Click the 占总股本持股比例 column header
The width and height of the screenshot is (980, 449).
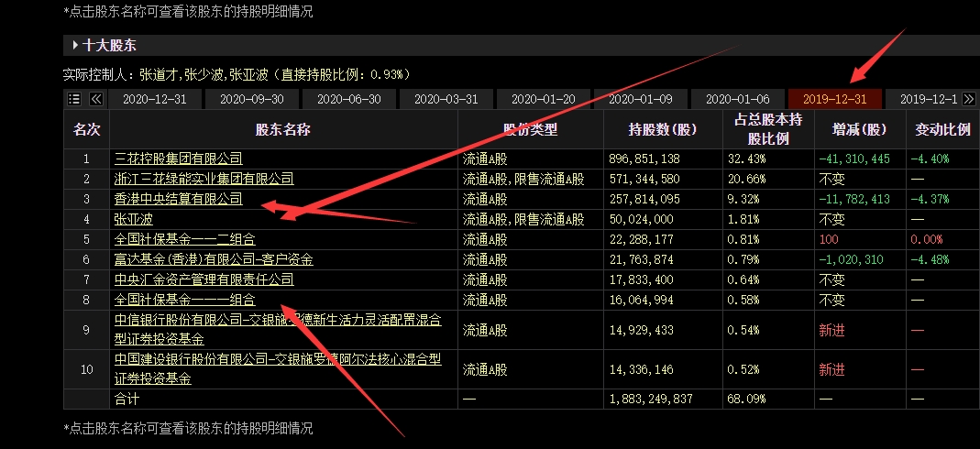pos(768,130)
